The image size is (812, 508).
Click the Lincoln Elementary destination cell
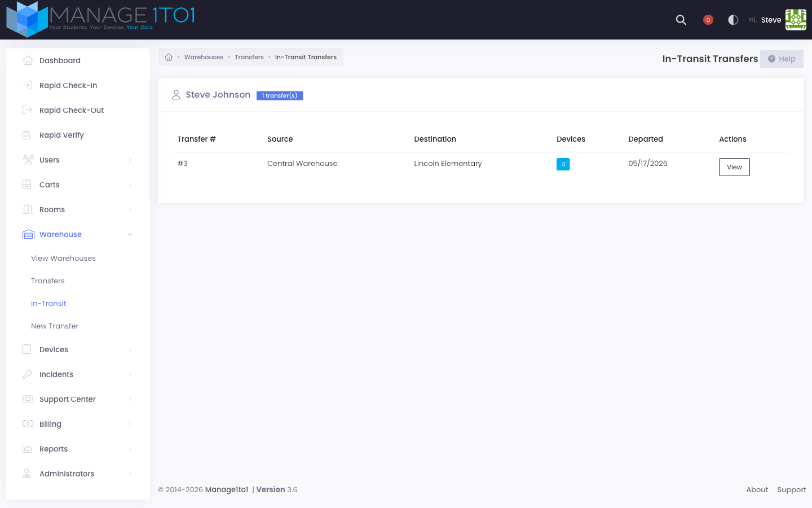(448, 163)
